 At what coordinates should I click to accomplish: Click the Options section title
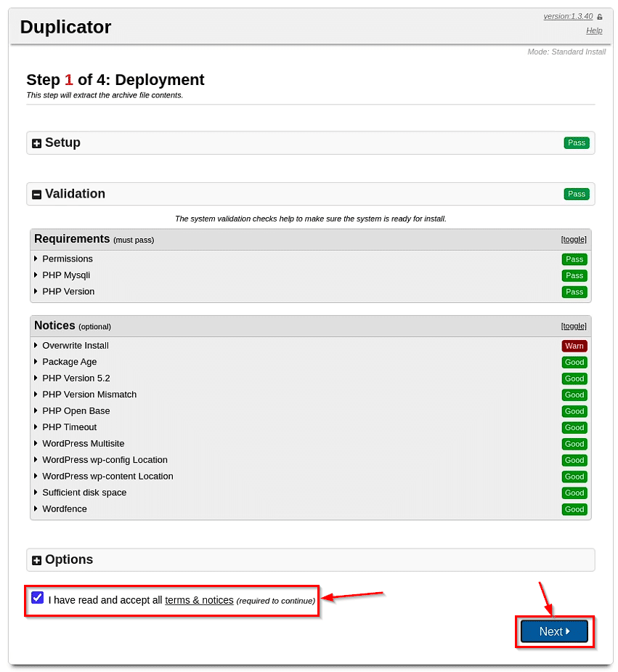[69, 559]
